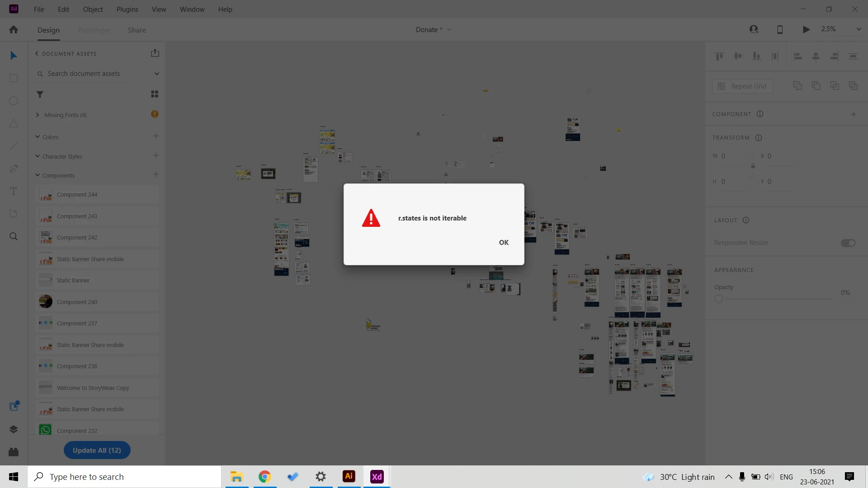The width and height of the screenshot is (868, 488).
Task: Expand the Missing Fonts section
Action: pos(38,115)
